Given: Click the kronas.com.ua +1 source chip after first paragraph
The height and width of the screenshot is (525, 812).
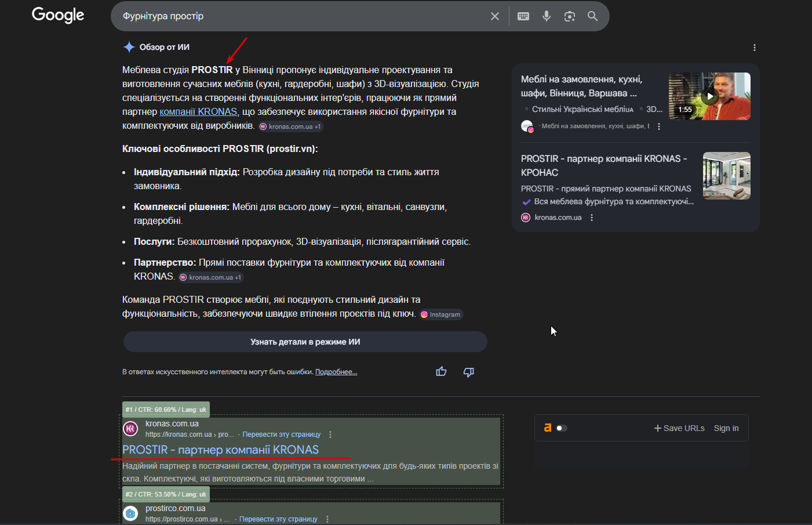Looking at the screenshot, I should [x=291, y=126].
